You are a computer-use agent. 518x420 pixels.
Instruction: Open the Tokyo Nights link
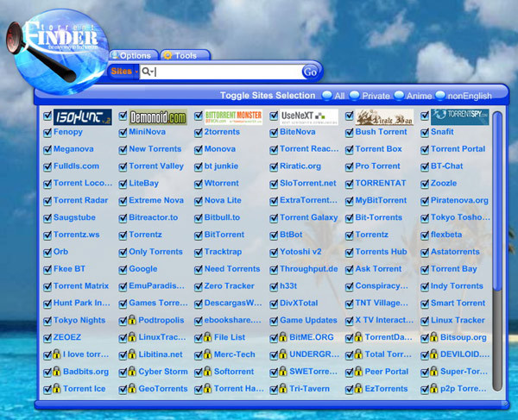pyautogui.click(x=79, y=320)
